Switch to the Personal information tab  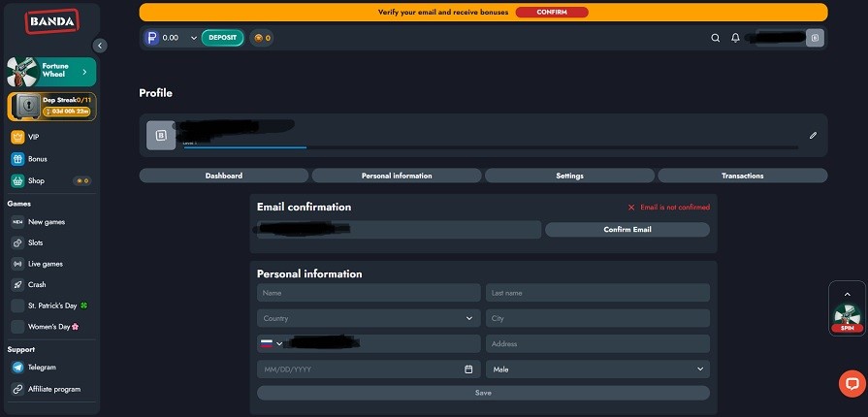pyautogui.click(x=397, y=176)
